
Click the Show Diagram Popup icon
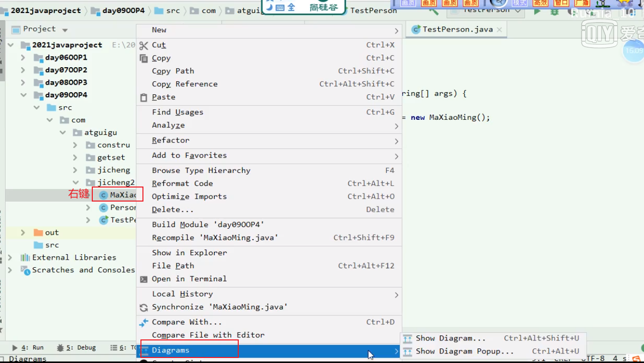point(408,351)
